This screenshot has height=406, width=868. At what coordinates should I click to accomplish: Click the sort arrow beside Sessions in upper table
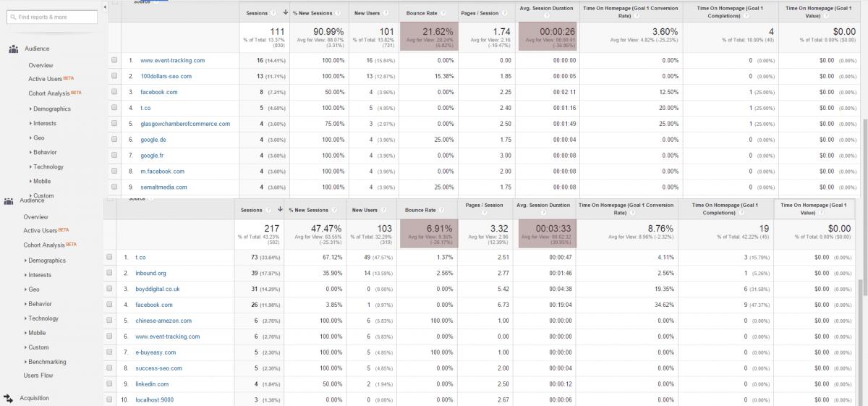click(x=285, y=13)
